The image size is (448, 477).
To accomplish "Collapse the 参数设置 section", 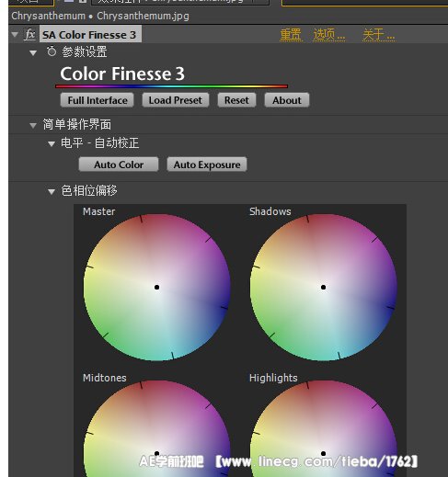I will point(33,53).
